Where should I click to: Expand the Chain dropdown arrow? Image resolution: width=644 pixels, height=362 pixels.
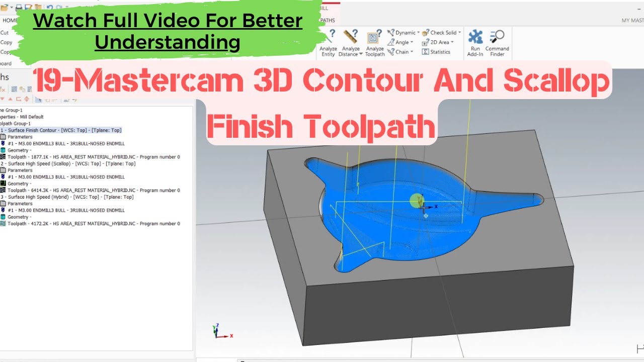pyautogui.click(x=412, y=52)
